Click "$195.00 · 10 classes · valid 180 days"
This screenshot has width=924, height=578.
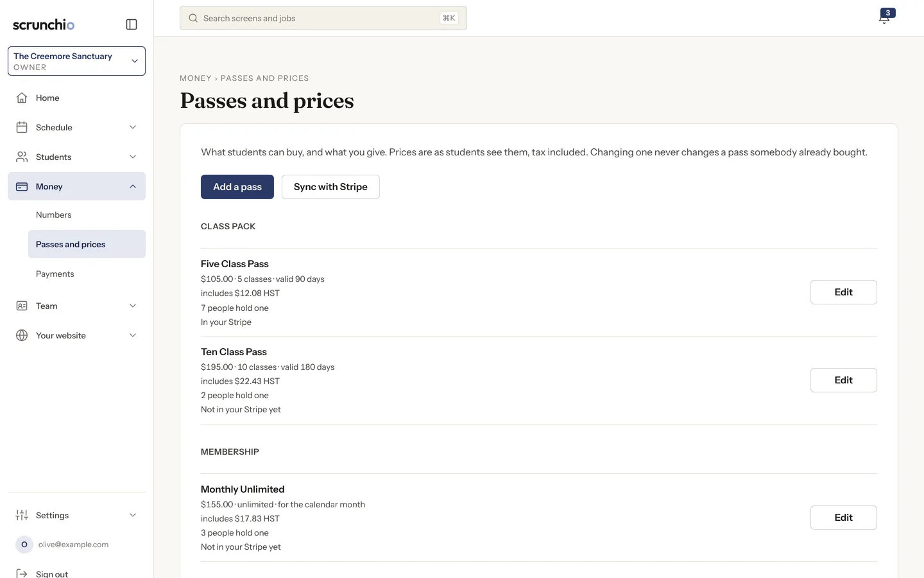coord(268,367)
